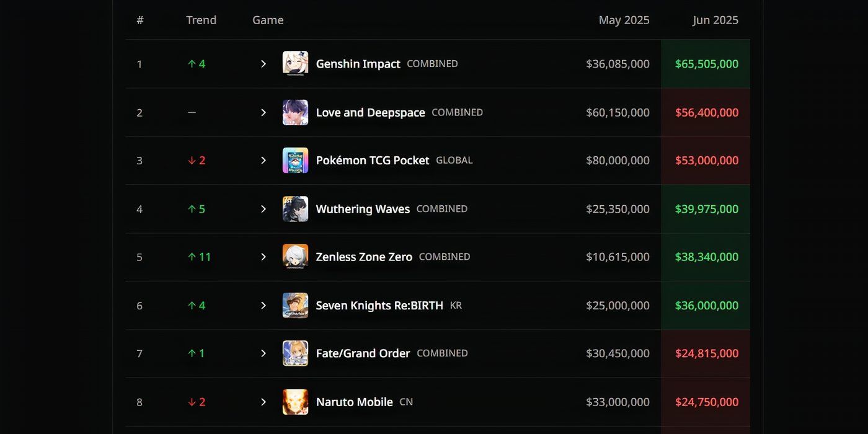The width and height of the screenshot is (868, 434).
Task: Sort by the Jun 2025 column header
Action: [x=715, y=20]
